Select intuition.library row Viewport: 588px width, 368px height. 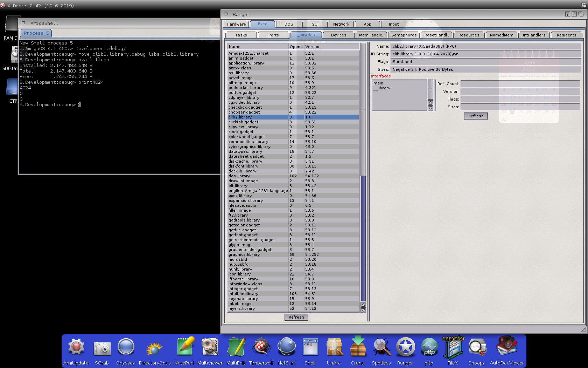click(x=293, y=294)
